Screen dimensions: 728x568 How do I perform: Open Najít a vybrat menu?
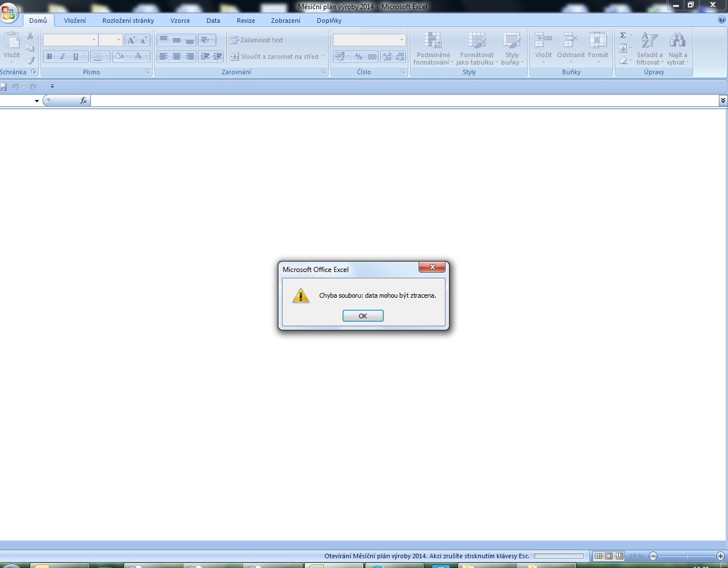pos(678,49)
